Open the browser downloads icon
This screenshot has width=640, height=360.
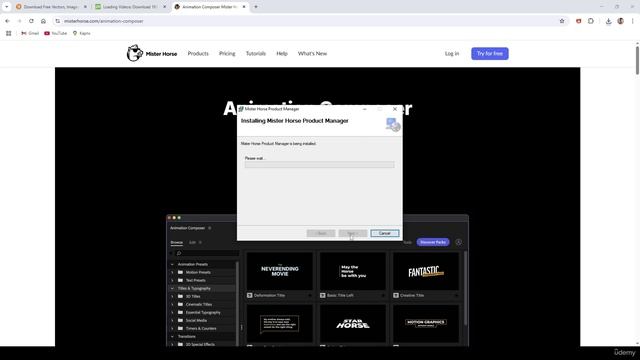click(608, 21)
